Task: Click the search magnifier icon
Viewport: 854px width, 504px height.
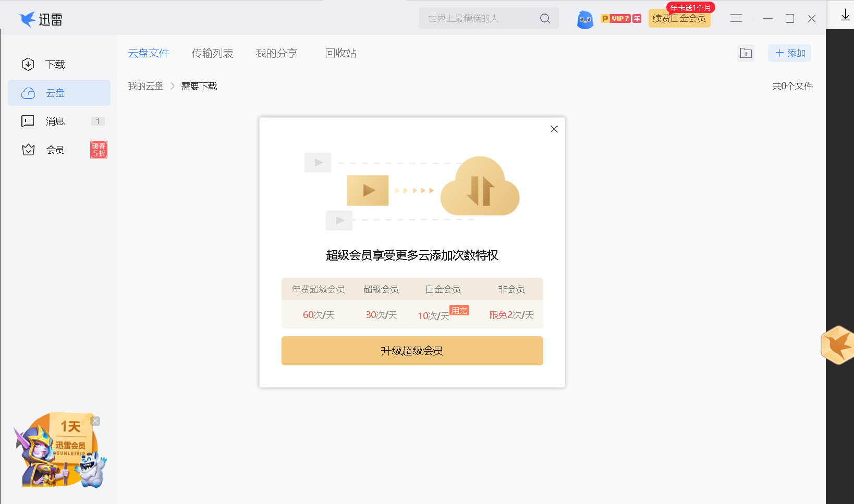Action: (545, 19)
